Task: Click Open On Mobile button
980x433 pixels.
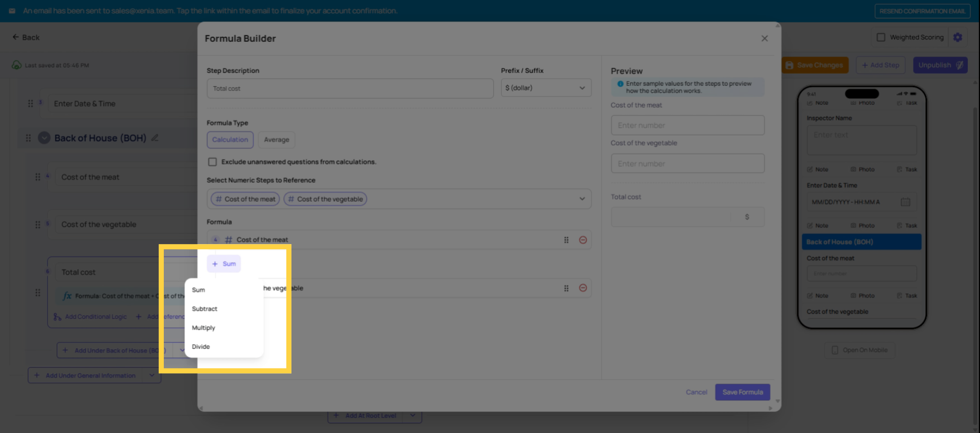Action: [860, 350]
